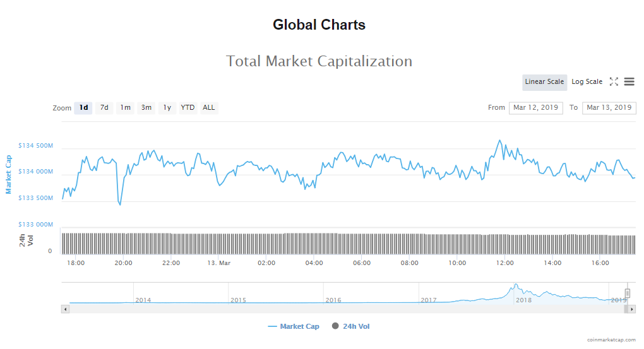644x349 pixels.
Task: Open fullscreen chart view icon
Action: tap(614, 82)
